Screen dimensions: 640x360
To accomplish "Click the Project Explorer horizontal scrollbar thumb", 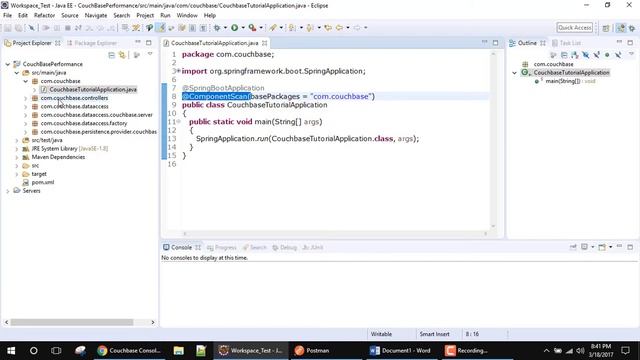I will 72,322.
